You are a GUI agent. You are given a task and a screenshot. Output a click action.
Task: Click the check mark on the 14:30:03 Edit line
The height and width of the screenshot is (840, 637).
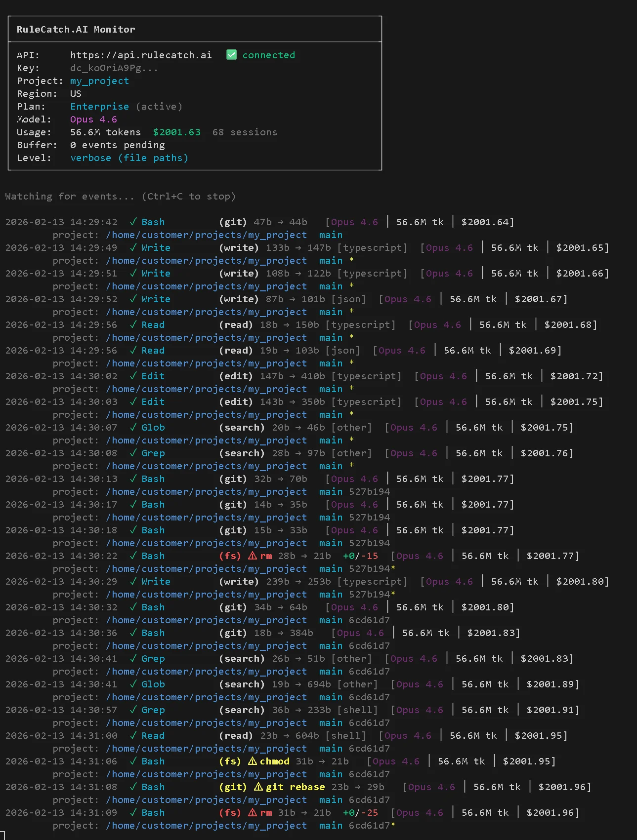coord(133,401)
